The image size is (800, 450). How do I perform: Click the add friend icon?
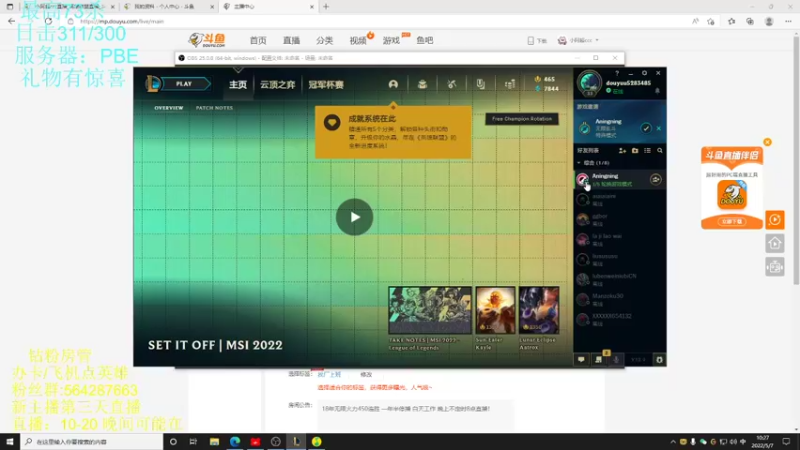622,151
